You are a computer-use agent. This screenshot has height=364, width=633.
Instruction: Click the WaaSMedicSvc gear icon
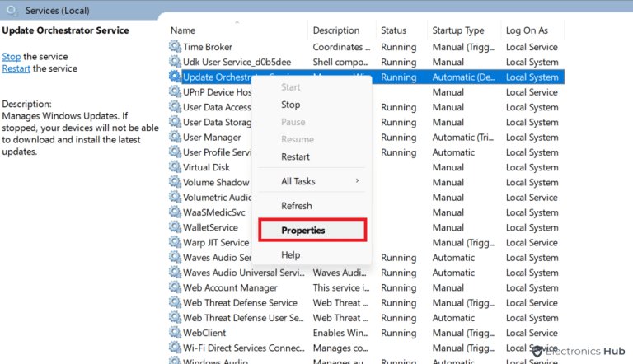175,212
